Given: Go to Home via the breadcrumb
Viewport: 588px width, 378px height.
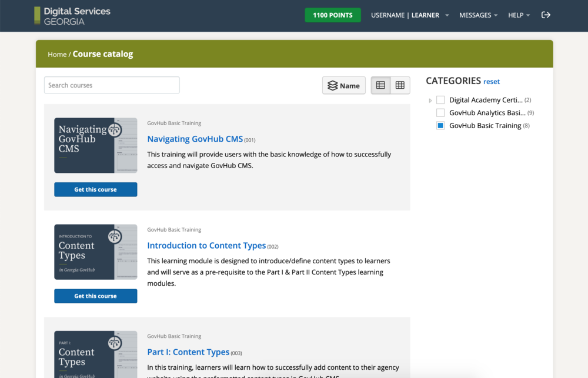Looking at the screenshot, I should pyautogui.click(x=57, y=54).
